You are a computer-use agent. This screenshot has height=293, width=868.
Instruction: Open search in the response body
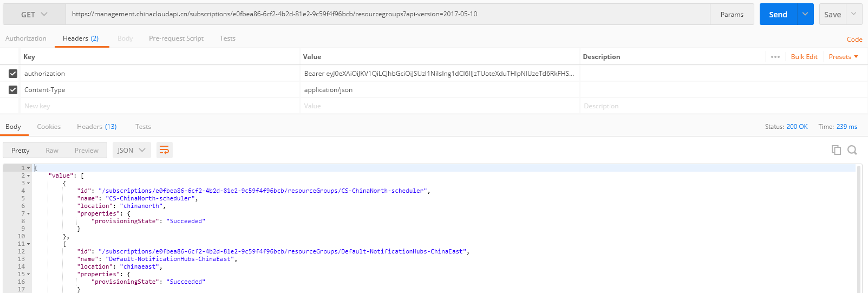852,150
